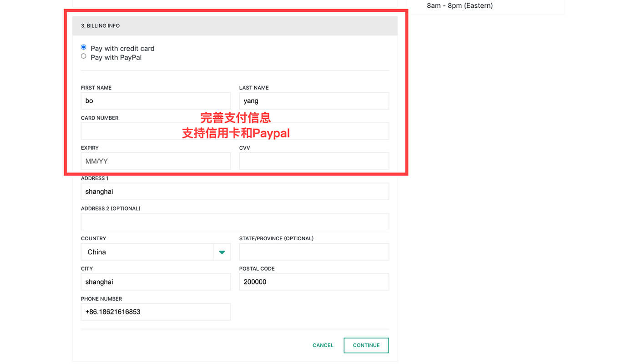Image resolution: width=637 pixels, height=364 pixels.
Task: Click the City field with shanghai
Action: (x=156, y=282)
